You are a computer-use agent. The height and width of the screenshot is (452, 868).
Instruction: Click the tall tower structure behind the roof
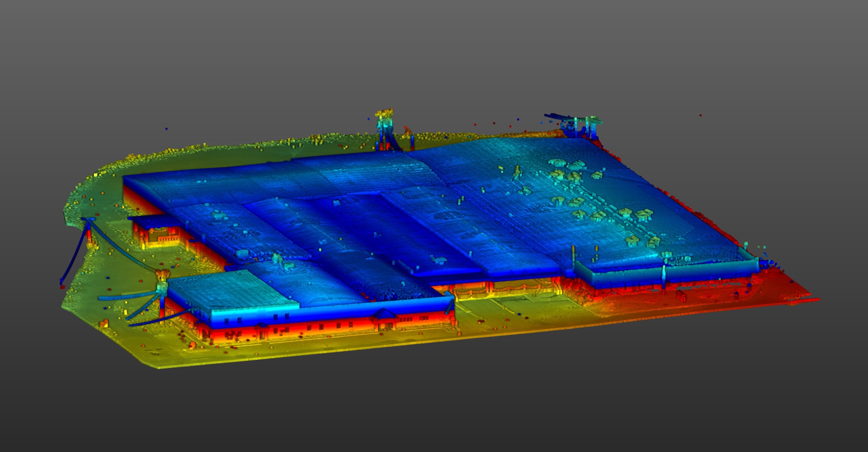point(386,129)
